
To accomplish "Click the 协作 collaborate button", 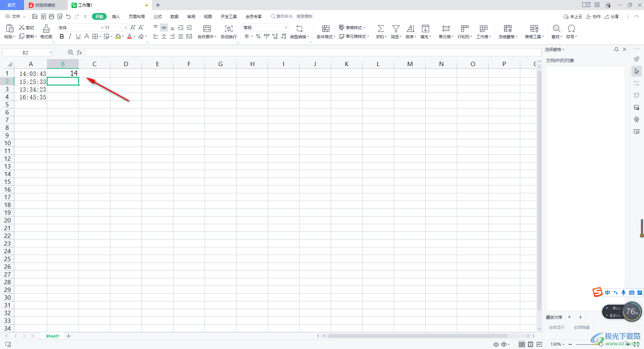I will tap(593, 16).
